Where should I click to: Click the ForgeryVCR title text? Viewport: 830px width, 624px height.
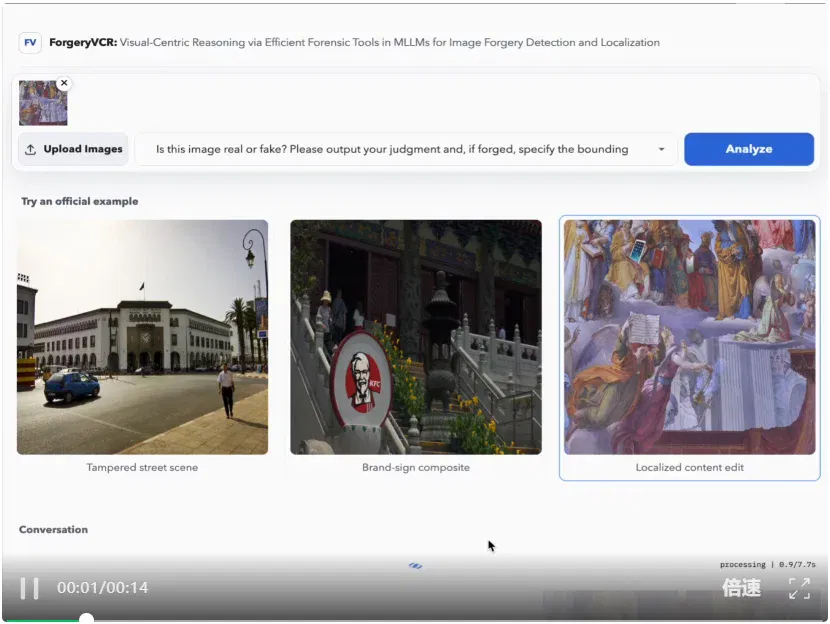83,42
